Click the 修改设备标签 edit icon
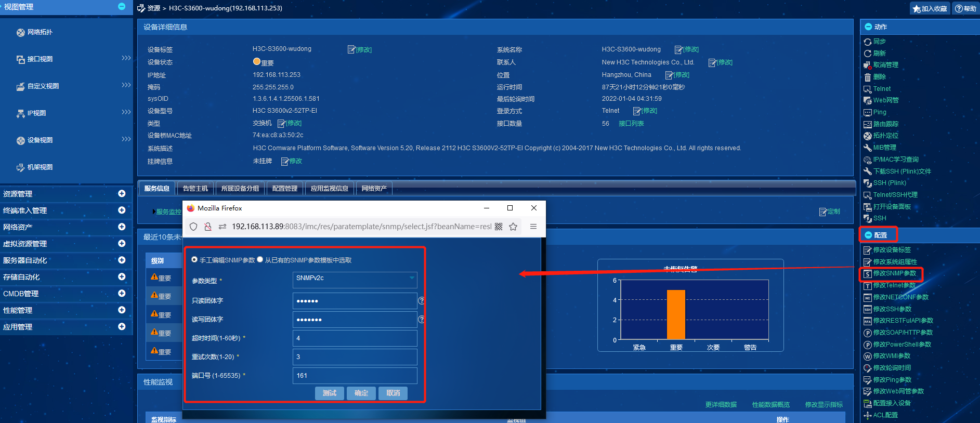 coord(867,250)
